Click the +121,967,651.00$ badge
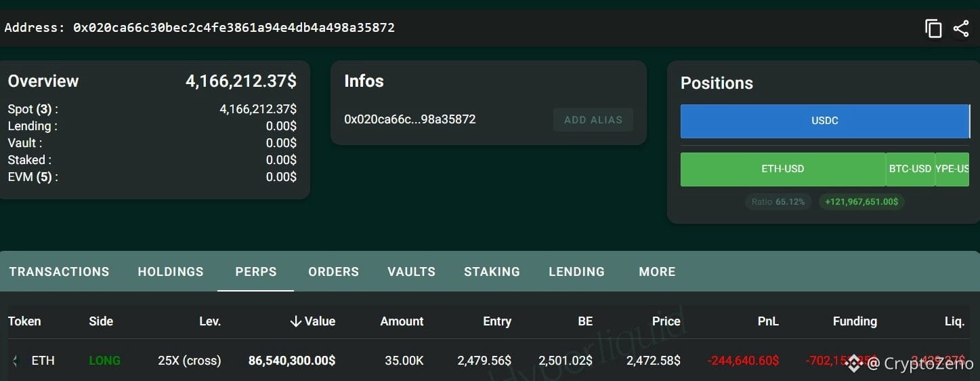Image resolution: width=980 pixels, height=381 pixels. pos(861,202)
